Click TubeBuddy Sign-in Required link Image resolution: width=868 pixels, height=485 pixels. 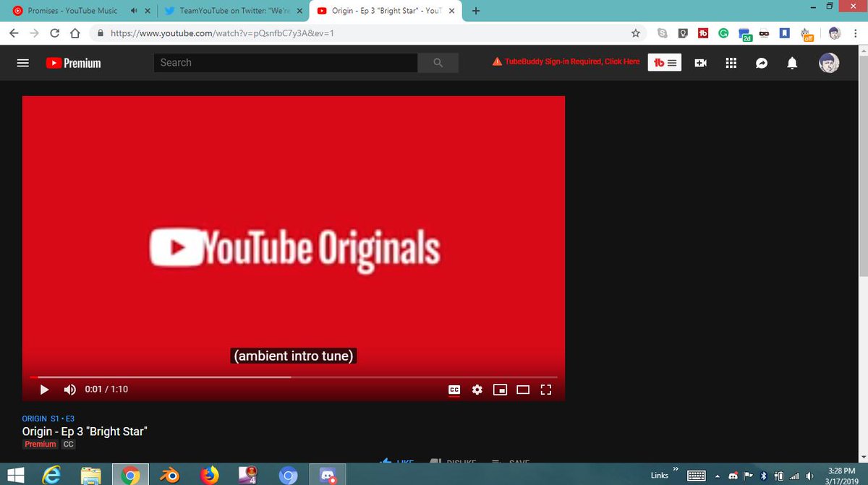[x=566, y=62]
